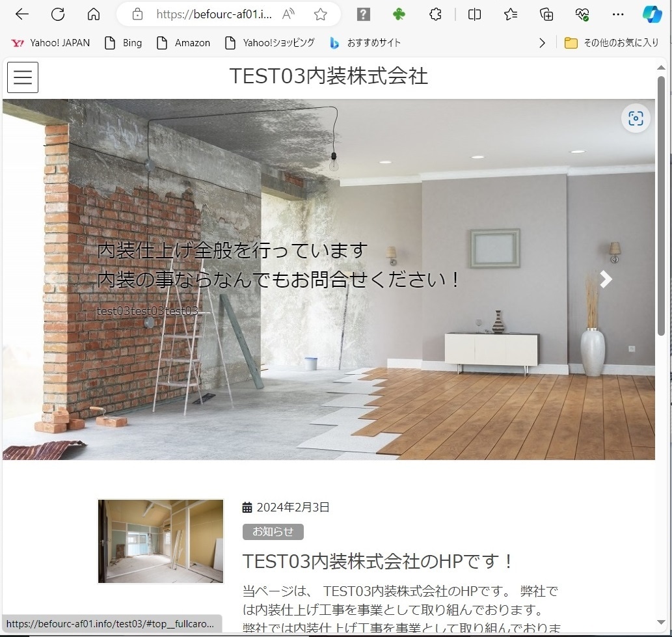The image size is (672, 637).
Task: Click the お知らせ category badge
Action: 273,532
